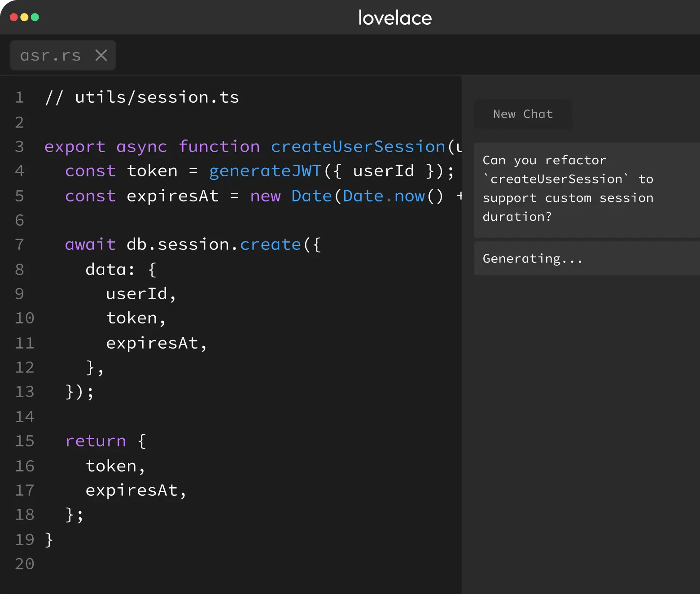Screen dimensions: 700x594
Task: Click the yellow minimize window button
Action: (x=24, y=17)
